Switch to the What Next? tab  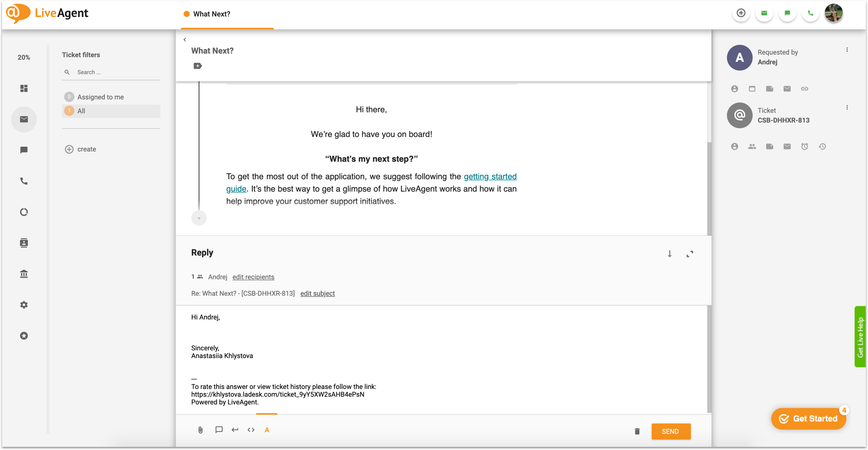pyautogui.click(x=227, y=14)
